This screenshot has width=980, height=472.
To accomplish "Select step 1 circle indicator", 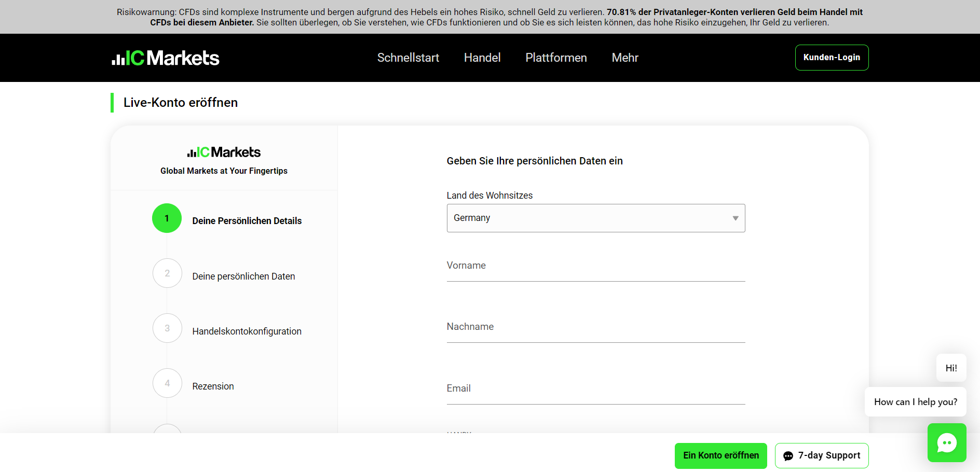I will point(167,218).
